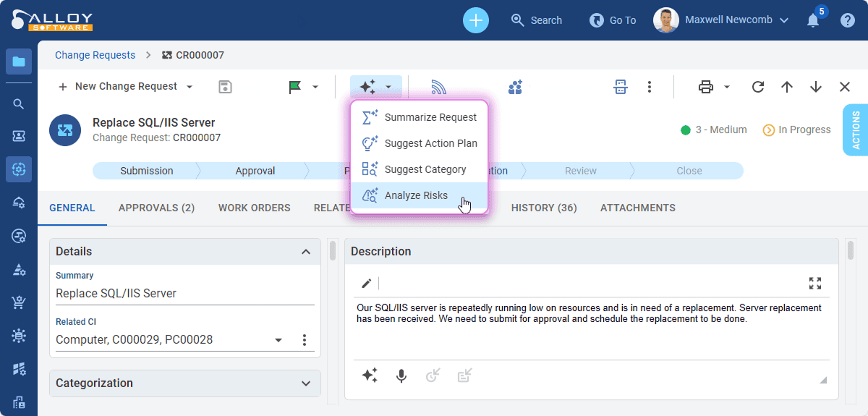Click the pencil edit icon in Description

366,283
